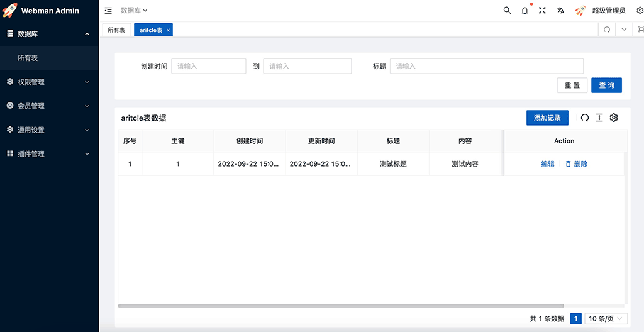This screenshot has height=332, width=644.
Task: Click the 添加记录 button
Action: tap(548, 118)
